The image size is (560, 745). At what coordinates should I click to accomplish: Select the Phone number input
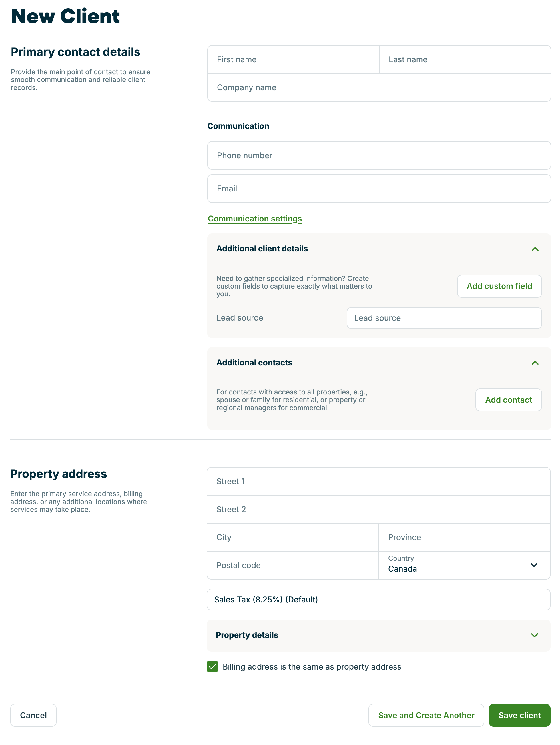click(379, 155)
